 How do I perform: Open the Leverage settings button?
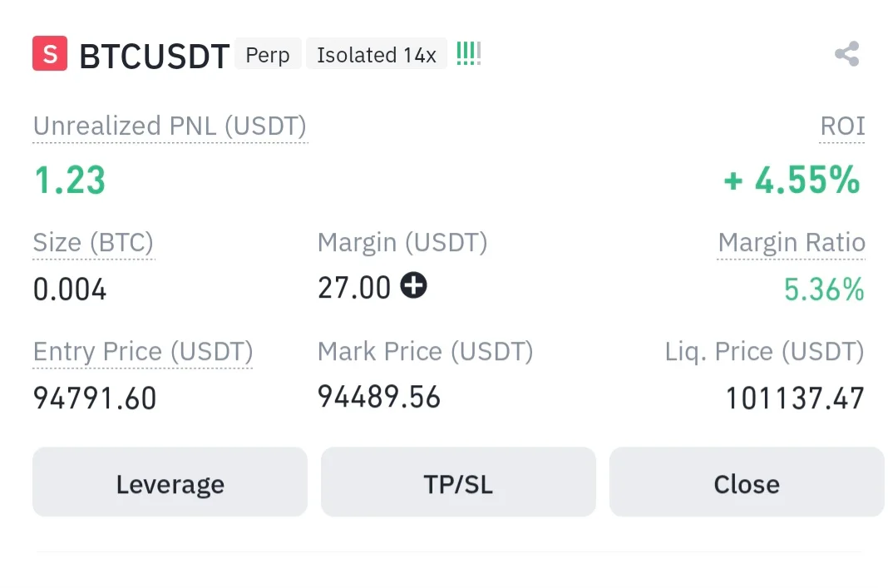[170, 483]
